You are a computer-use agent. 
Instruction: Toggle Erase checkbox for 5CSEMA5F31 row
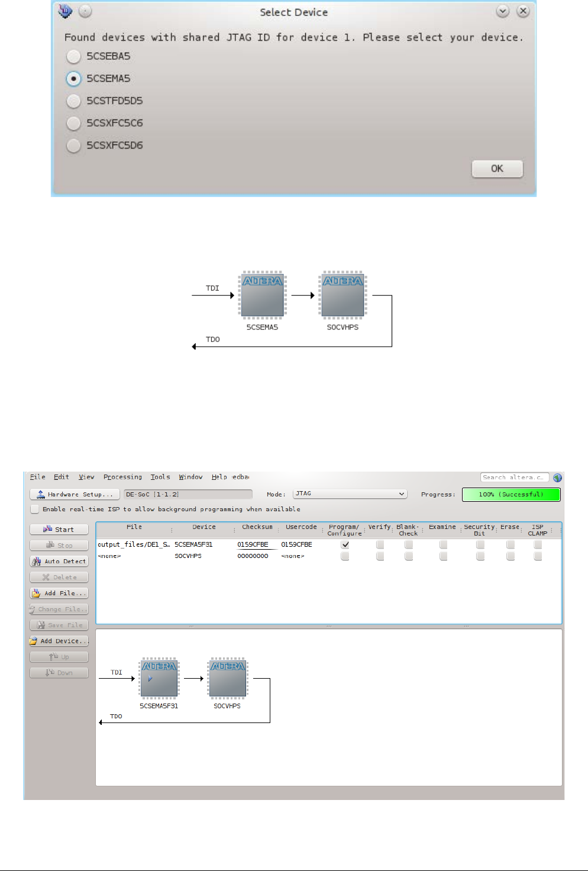(x=511, y=544)
